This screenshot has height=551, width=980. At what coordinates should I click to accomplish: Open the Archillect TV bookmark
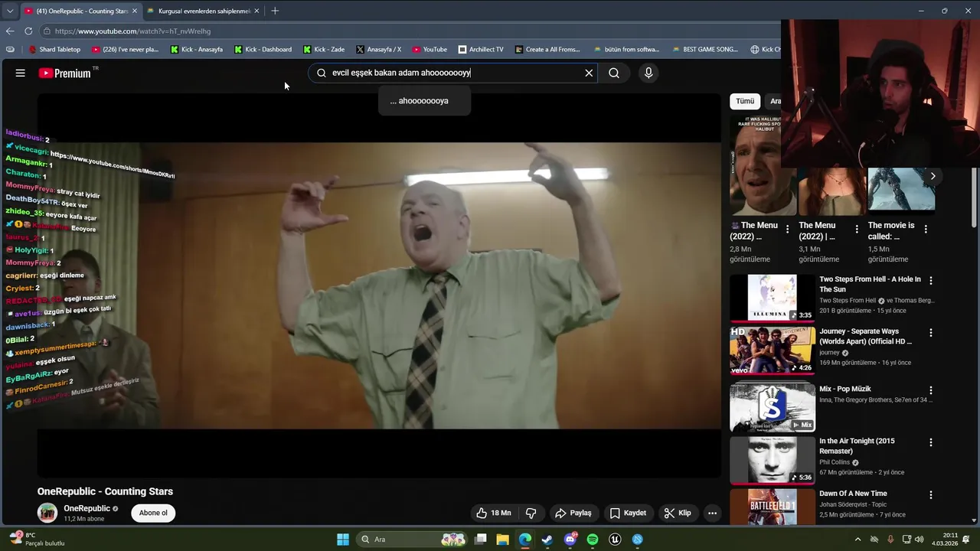pos(481,49)
